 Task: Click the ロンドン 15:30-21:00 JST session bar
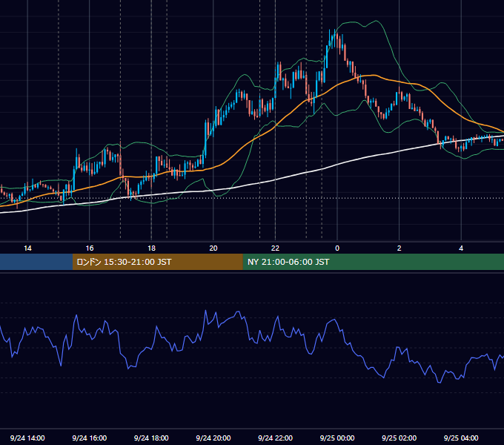(x=157, y=262)
